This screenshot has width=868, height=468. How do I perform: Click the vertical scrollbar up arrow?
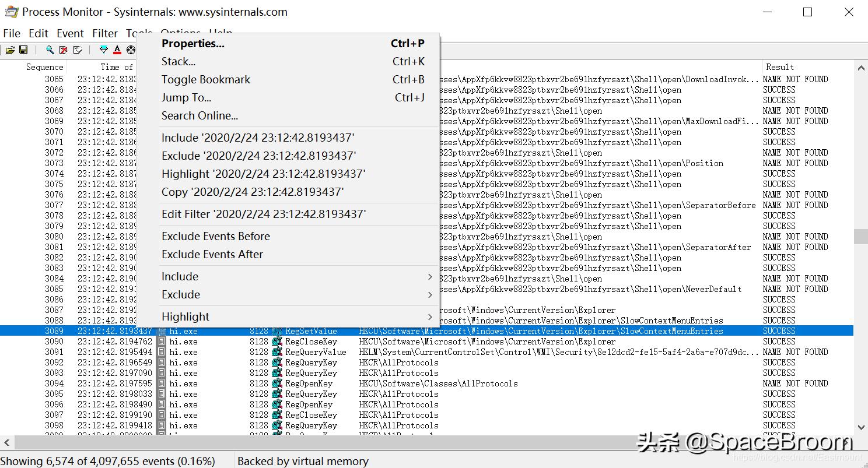click(x=860, y=68)
